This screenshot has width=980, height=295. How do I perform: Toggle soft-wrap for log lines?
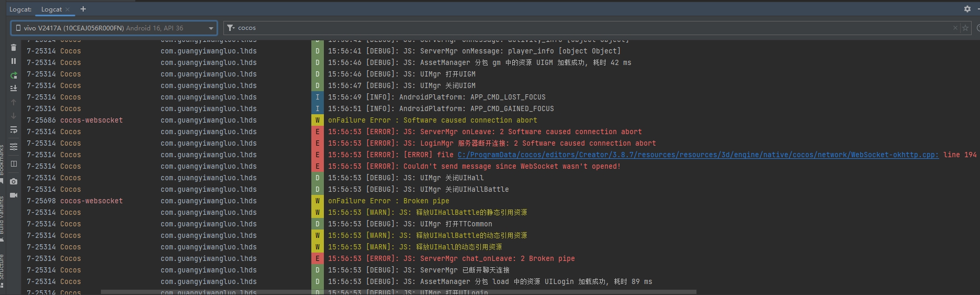(x=14, y=129)
